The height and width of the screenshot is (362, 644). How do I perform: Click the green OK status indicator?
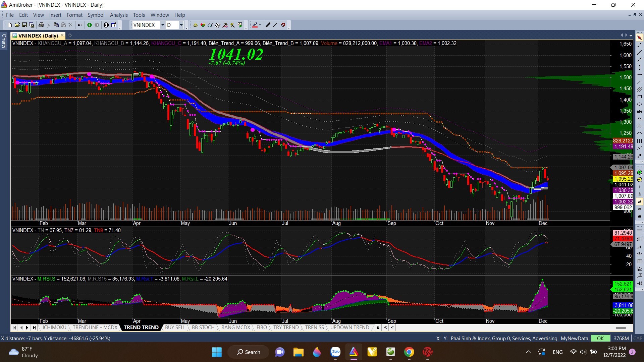click(600, 339)
